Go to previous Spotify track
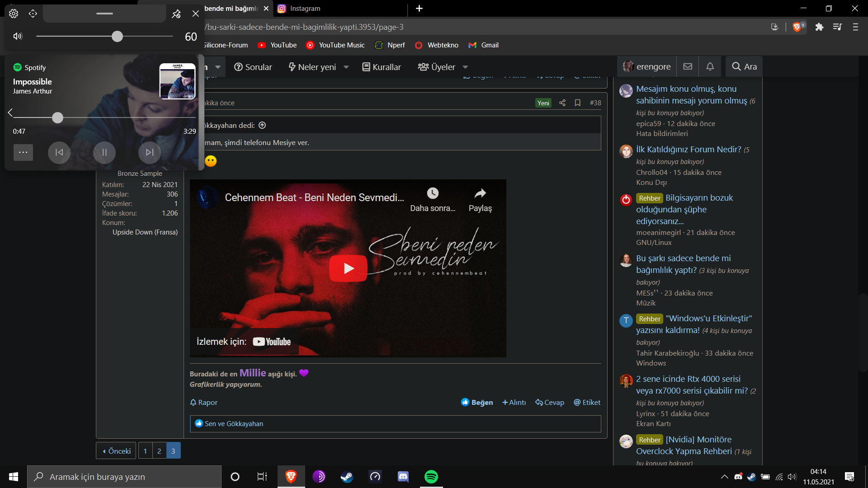 click(x=59, y=152)
